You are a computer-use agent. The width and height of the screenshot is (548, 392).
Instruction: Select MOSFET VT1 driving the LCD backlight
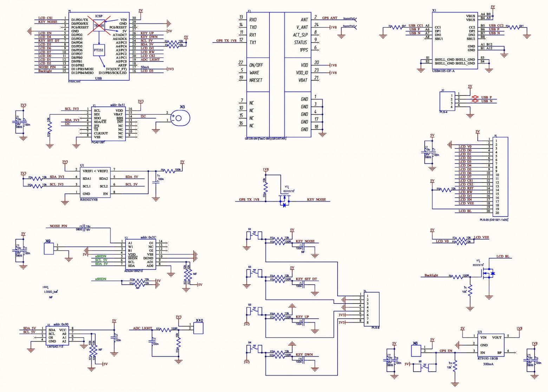click(x=488, y=274)
